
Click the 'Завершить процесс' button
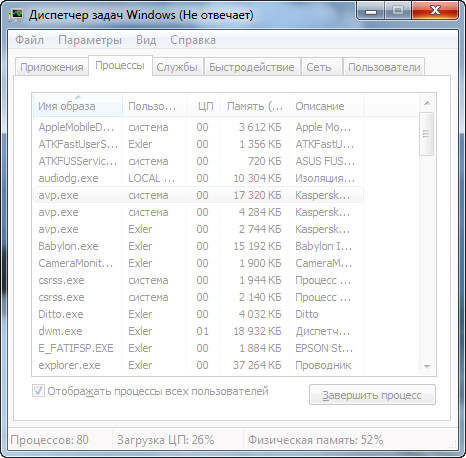point(372,395)
